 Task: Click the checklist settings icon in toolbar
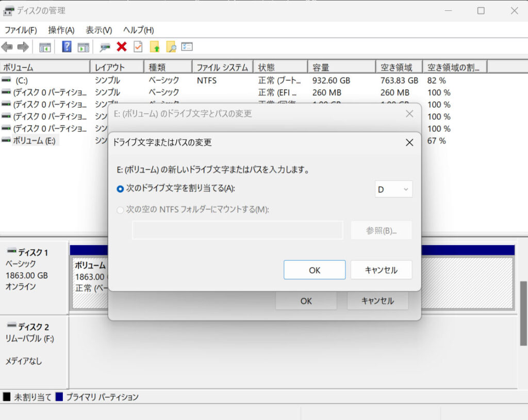pos(187,47)
